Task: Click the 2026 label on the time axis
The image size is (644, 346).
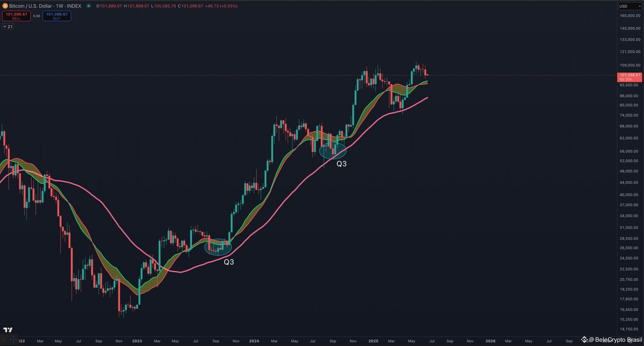Action: click(x=491, y=341)
